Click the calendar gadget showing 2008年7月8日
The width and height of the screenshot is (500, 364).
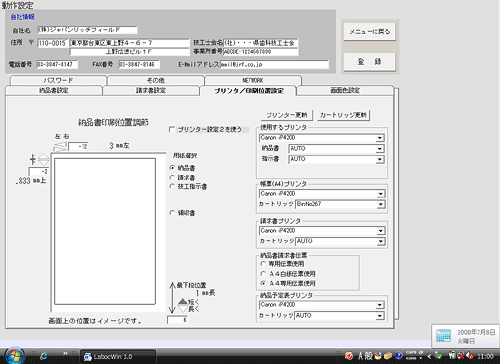click(x=466, y=336)
